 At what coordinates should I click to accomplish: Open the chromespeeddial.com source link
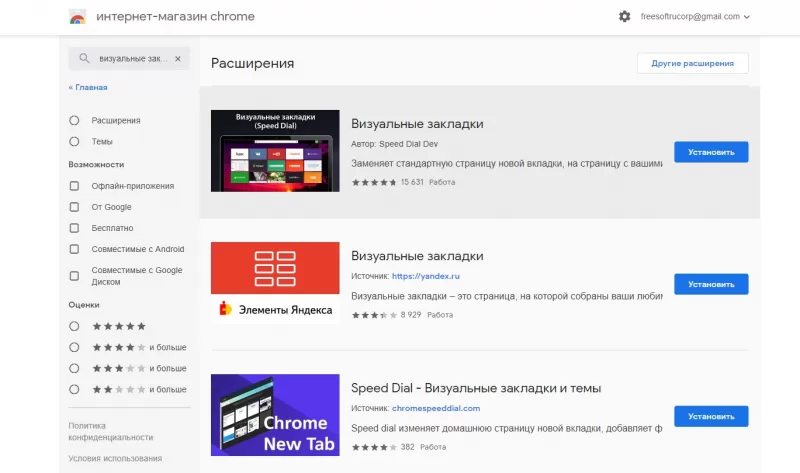436,408
